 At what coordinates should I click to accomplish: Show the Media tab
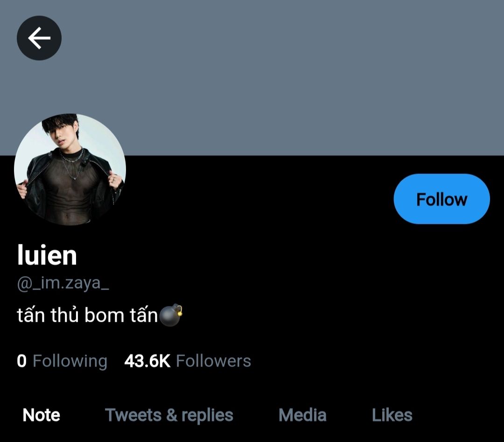click(302, 415)
